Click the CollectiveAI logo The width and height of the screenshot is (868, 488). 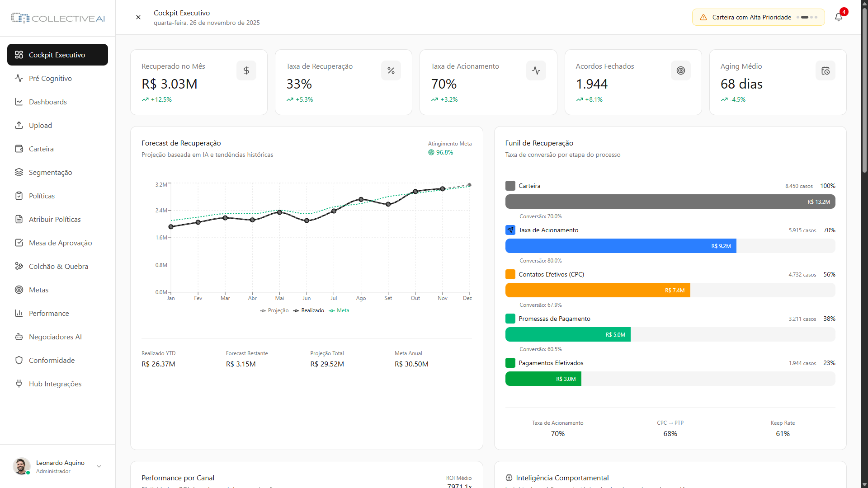pyautogui.click(x=58, y=18)
